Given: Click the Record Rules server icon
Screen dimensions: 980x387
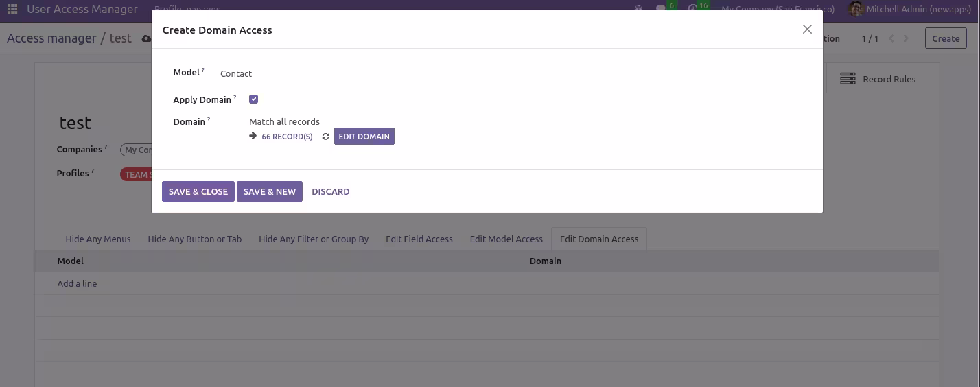Looking at the screenshot, I should pos(848,79).
